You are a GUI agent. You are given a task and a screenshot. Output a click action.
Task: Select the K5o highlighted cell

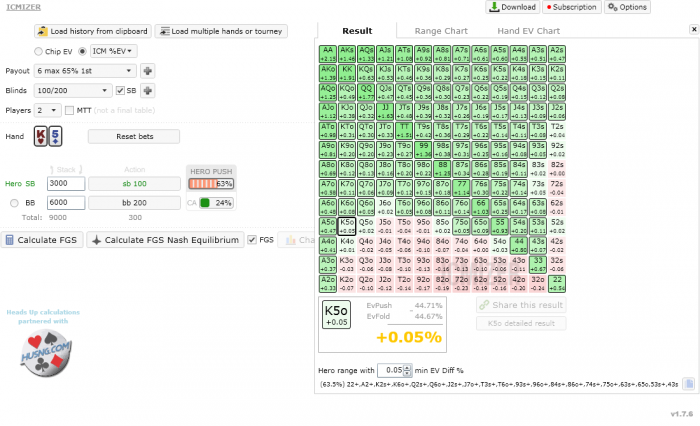[x=347, y=226]
